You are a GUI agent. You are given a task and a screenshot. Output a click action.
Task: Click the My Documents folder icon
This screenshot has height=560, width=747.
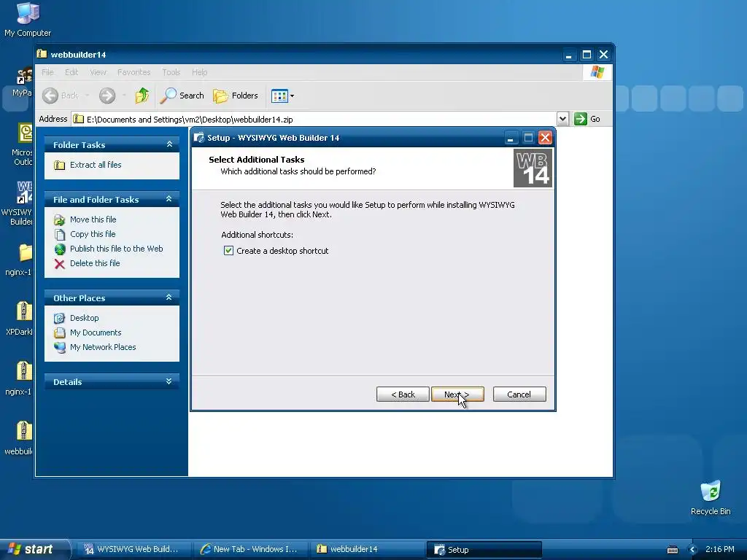(x=60, y=332)
